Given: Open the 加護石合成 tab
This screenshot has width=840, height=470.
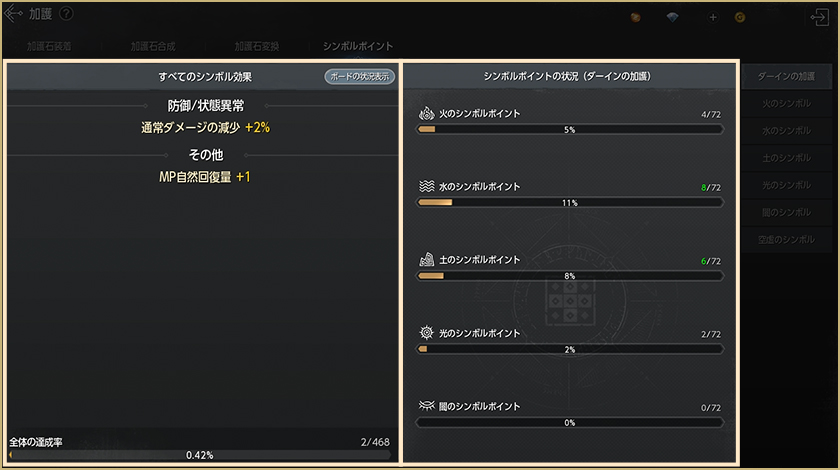Looking at the screenshot, I should click(x=152, y=46).
